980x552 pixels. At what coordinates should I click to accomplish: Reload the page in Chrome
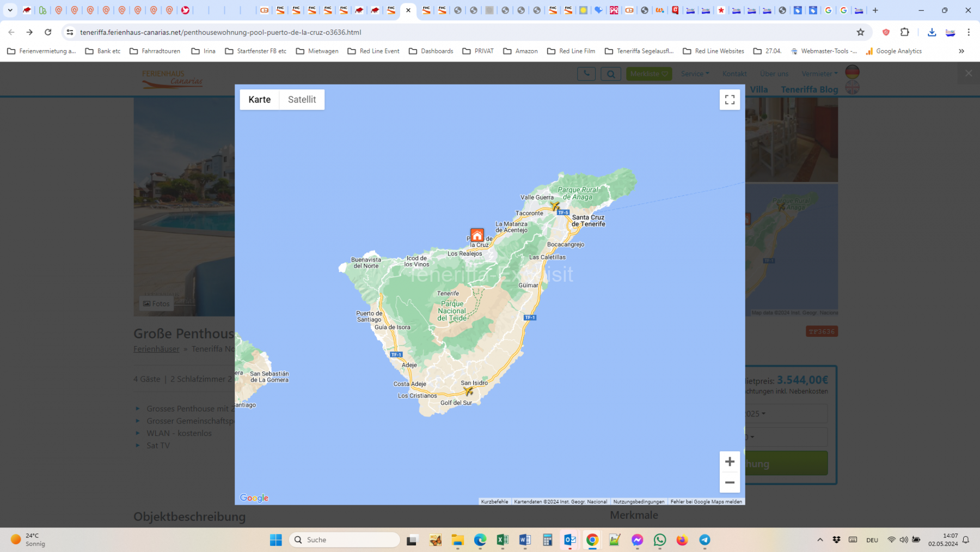coord(48,32)
